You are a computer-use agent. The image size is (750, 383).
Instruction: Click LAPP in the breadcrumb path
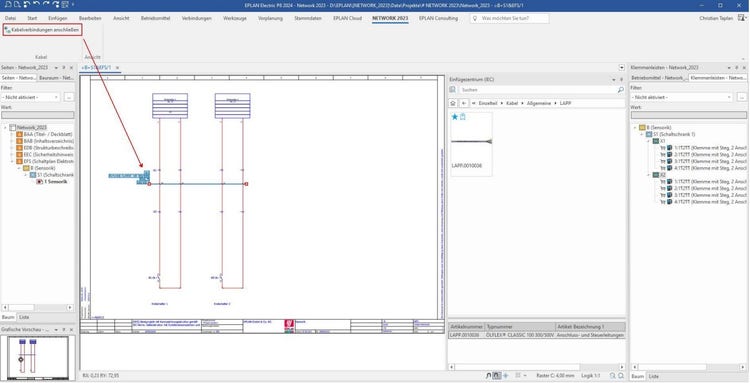(x=564, y=103)
